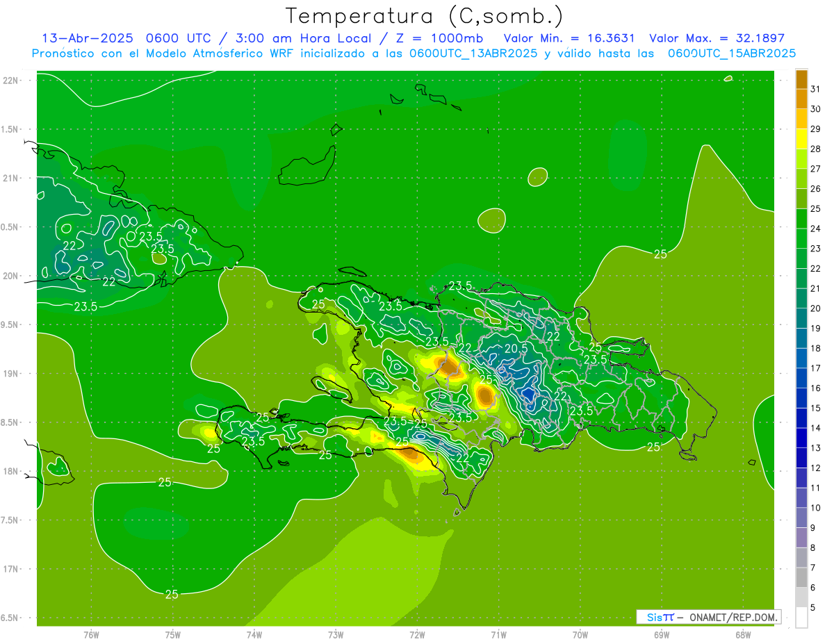Click the "72W" longitude axis label
Viewport: 834px width, 644px height.
417,634
